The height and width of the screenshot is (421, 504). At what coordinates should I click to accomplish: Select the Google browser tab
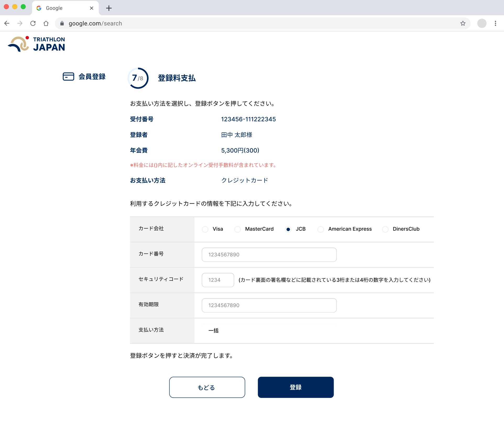tap(65, 8)
